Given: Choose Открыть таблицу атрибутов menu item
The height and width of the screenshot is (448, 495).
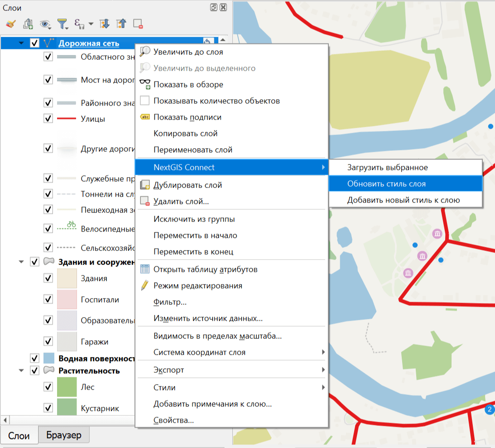Looking at the screenshot, I should [x=205, y=270].
